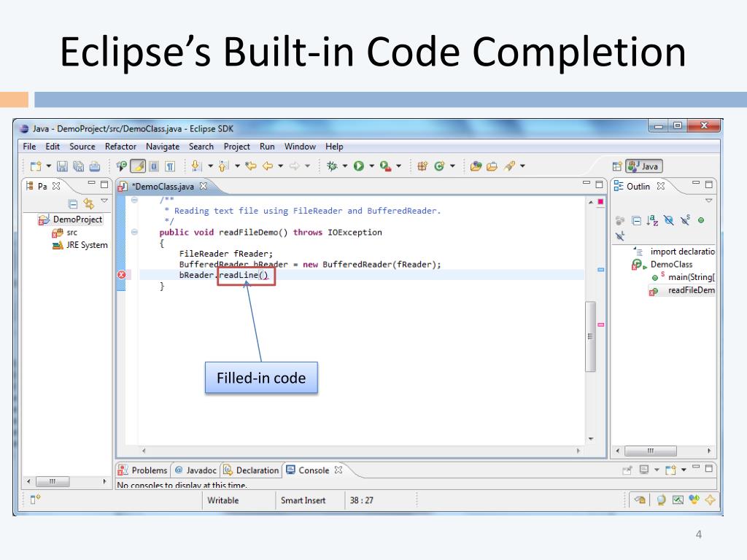Click the Search flashlight icon
The image size is (747, 560).
coord(510,166)
